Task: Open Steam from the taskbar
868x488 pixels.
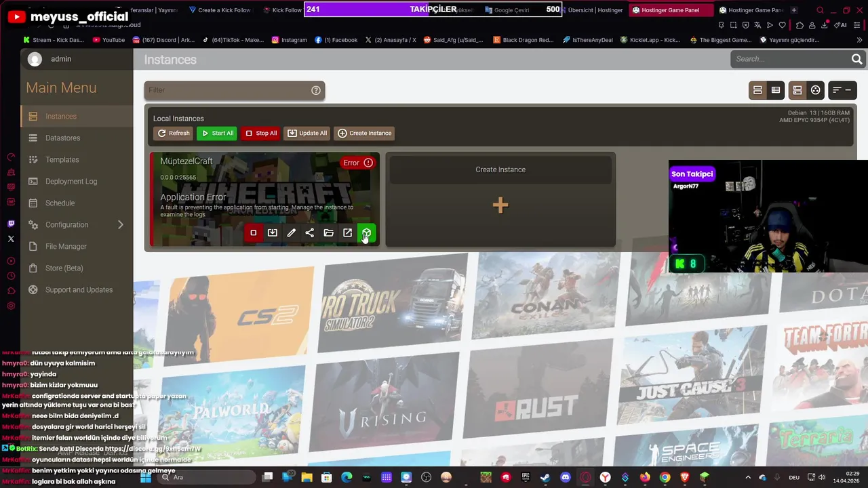Action: [545, 477]
